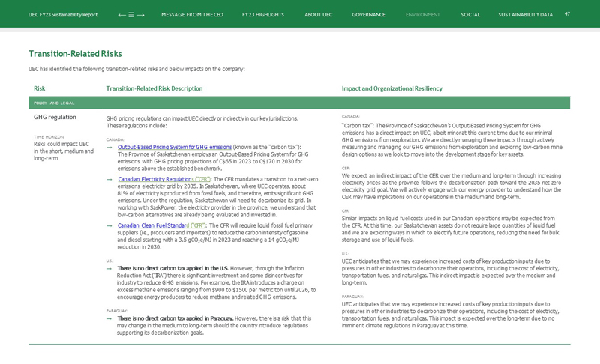
Task: Click the UEC FY23 Sustainability Report title
Action: tap(63, 15)
